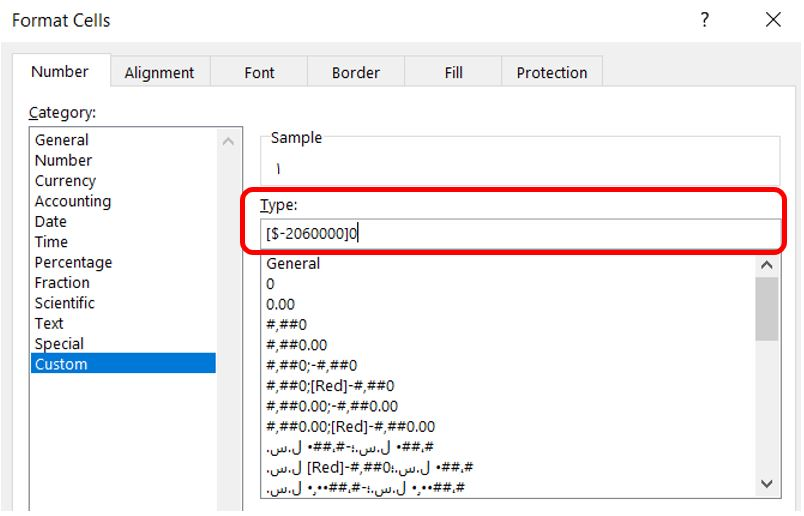Choose the Text category

pyautogui.click(x=123, y=323)
